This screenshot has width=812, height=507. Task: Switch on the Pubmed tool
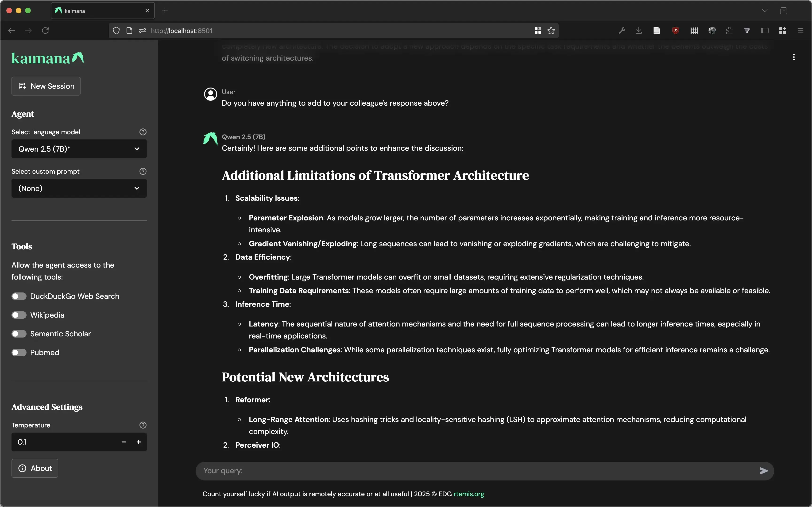[19, 352]
